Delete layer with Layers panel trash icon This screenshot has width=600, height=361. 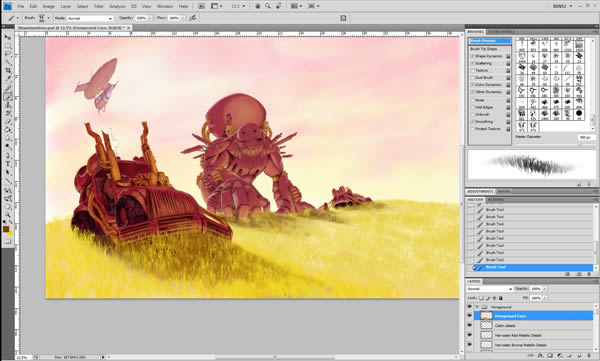589,356
